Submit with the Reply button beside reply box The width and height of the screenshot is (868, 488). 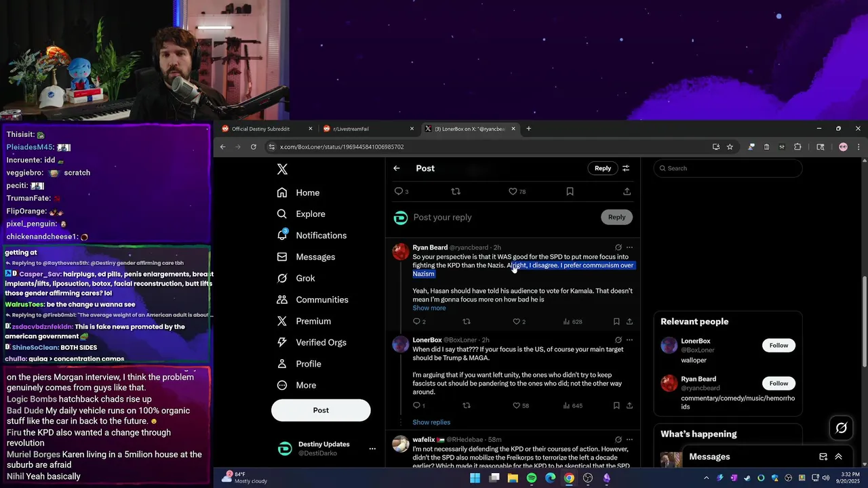click(x=616, y=217)
